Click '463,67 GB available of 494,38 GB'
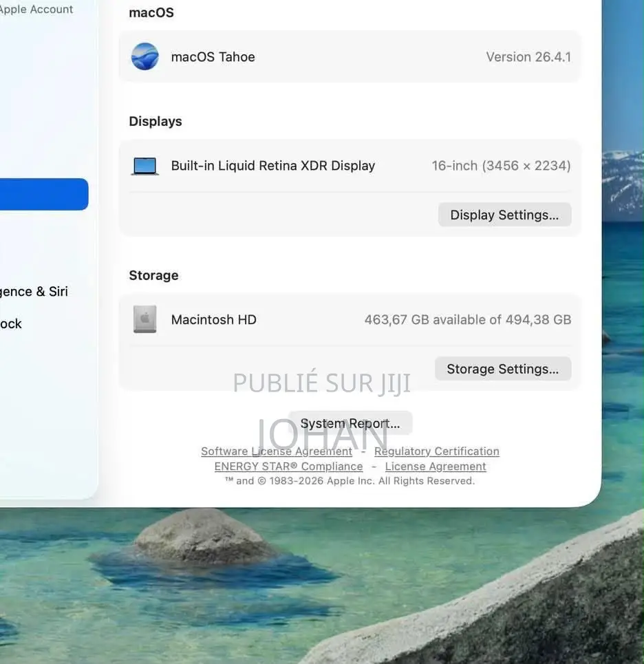644x664 pixels. 468,319
